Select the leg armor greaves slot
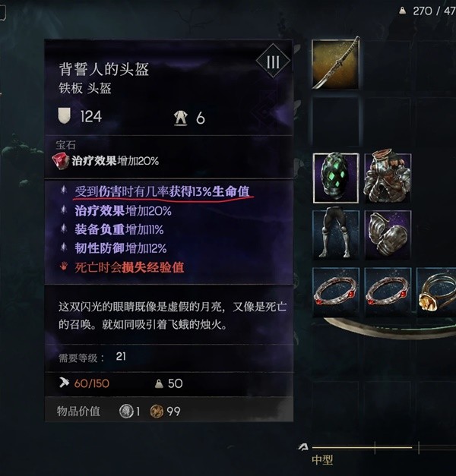Viewport: 456px width, 476px height. click(x=336, y=235)
